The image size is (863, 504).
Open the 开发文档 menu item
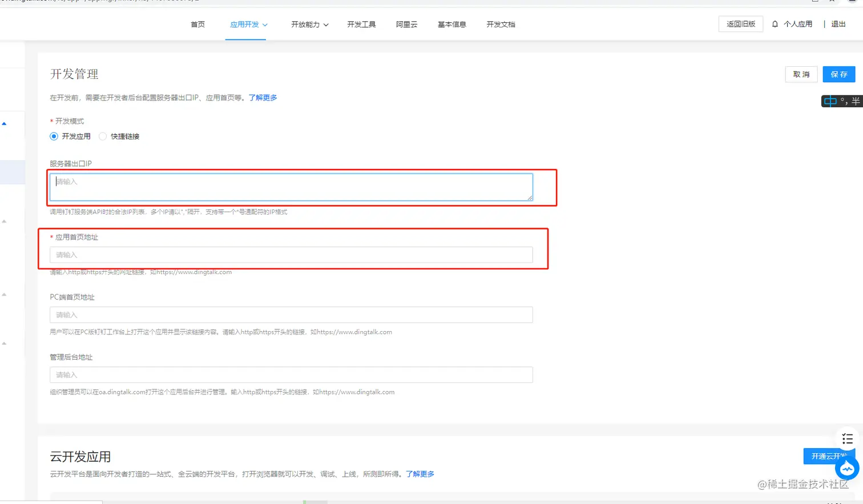pyautogui.click(x=500, y=24)
